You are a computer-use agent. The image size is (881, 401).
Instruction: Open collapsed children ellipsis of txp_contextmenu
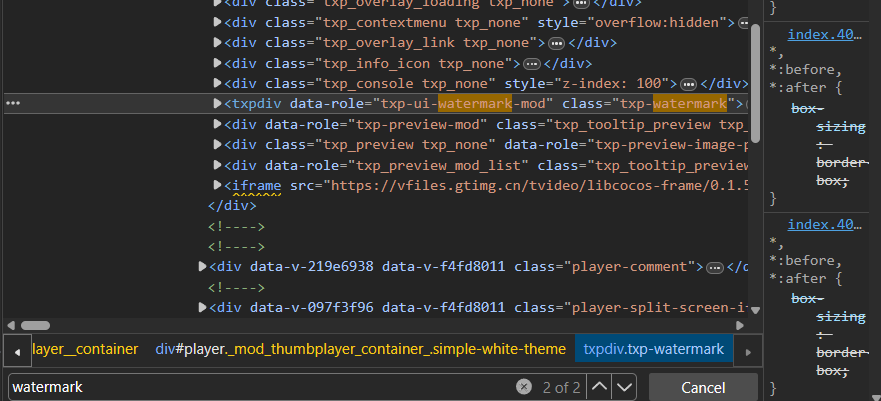pyautogui.click(x=744, y=23)
